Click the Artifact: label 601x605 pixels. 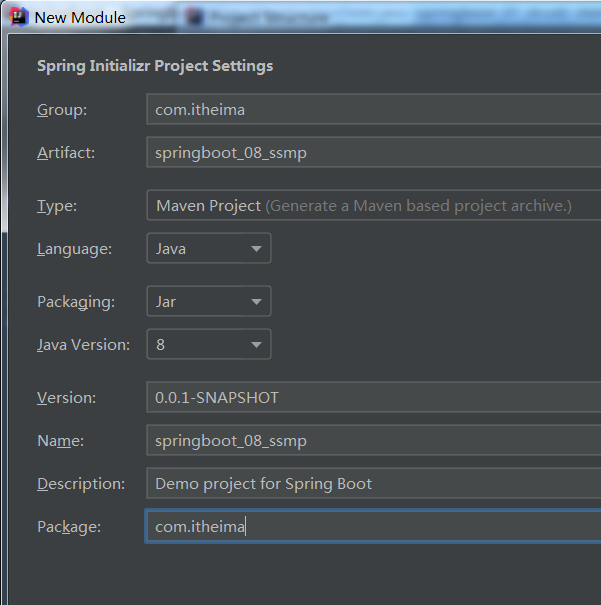coord(66,153)
